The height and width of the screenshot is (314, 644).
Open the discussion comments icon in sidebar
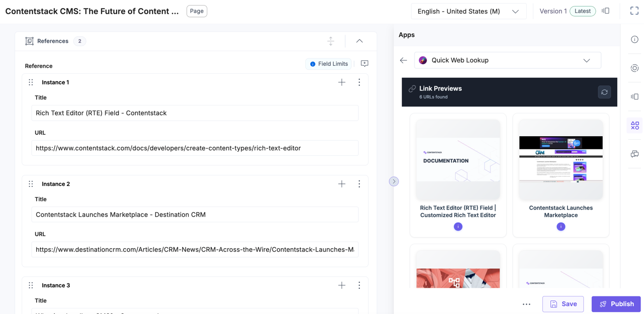point(634,154)
